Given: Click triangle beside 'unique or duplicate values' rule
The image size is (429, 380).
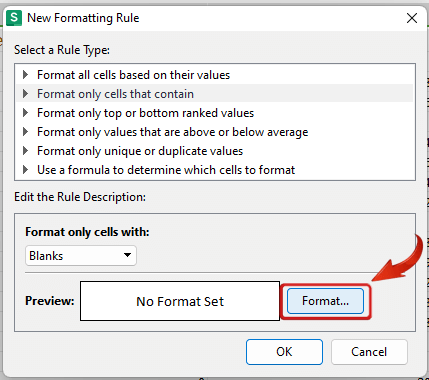Looking at the screenshot, I should (25, 151).
